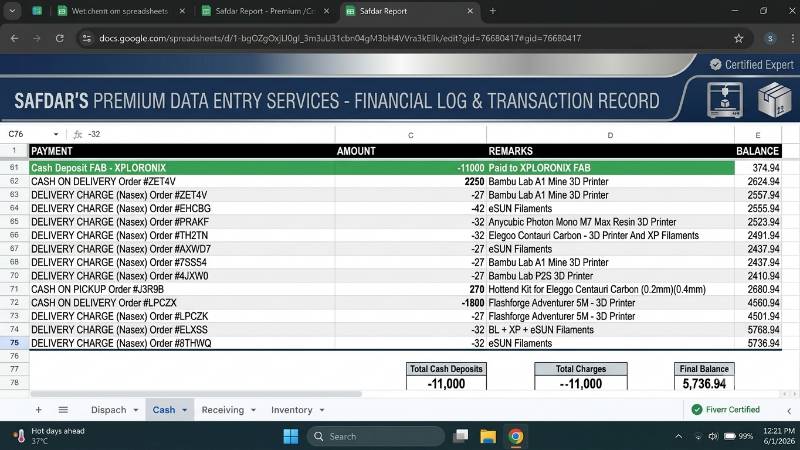Open the browser profile avatar

(770, 38)
